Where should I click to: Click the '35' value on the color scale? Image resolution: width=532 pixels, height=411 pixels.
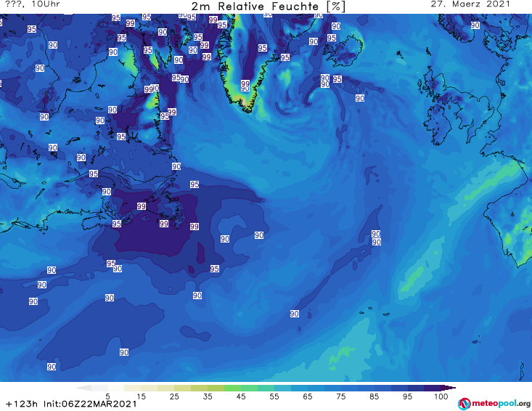pos(208,396)
